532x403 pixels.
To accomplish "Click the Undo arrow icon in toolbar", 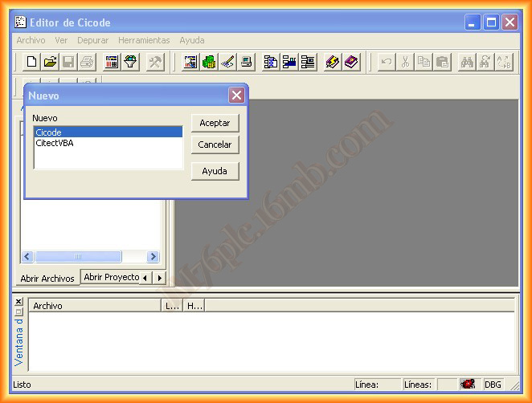I will (387, 62).
